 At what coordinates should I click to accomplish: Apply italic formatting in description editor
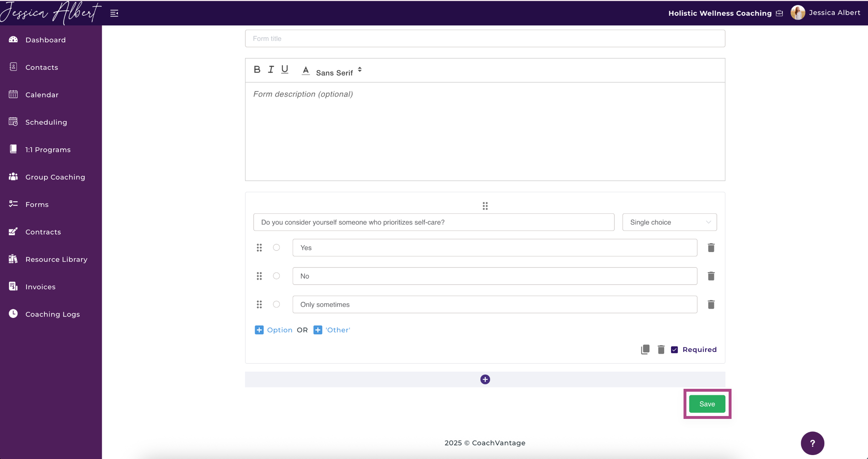(x=271, y=69)
